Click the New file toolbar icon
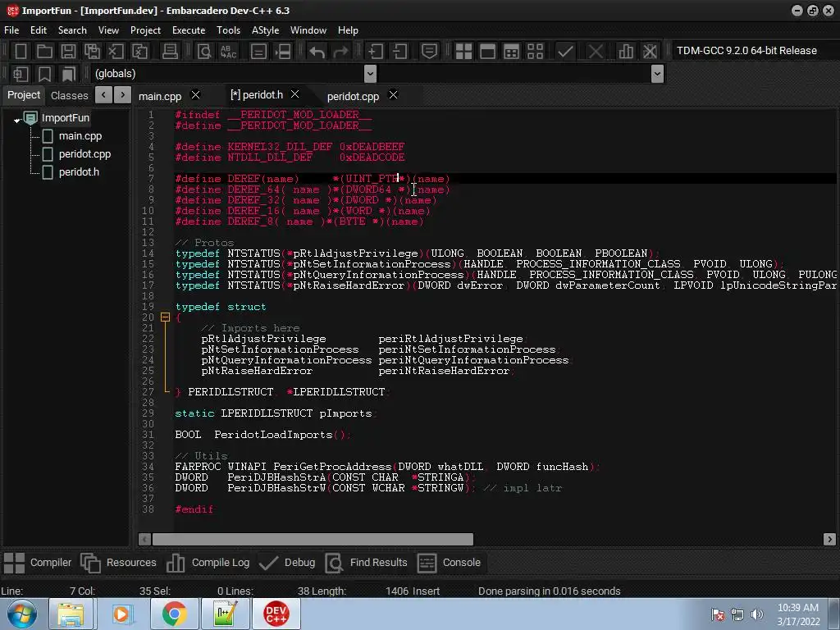Viewport: 840px width, 630px height. pyautogui.click(x=21, y=52)
